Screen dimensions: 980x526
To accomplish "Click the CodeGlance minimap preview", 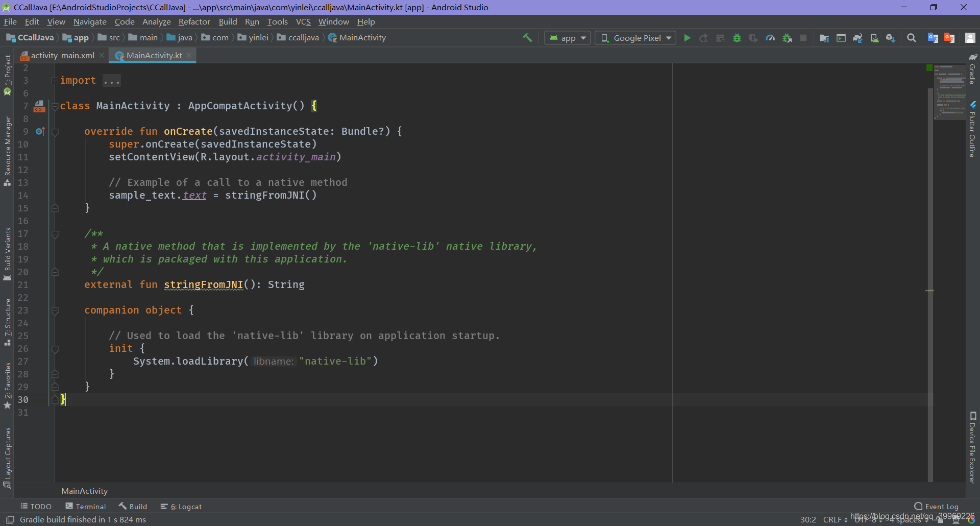I will click(x=950, y=92).
